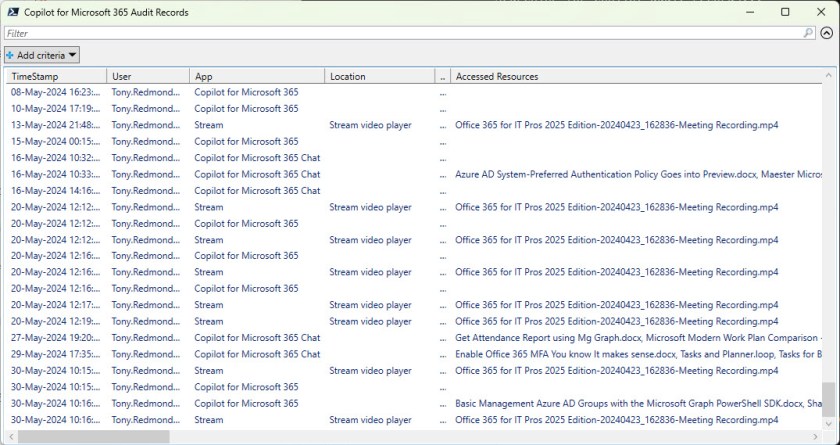Select the 16-May-2024 10:32 timestamp

point(56,158)
